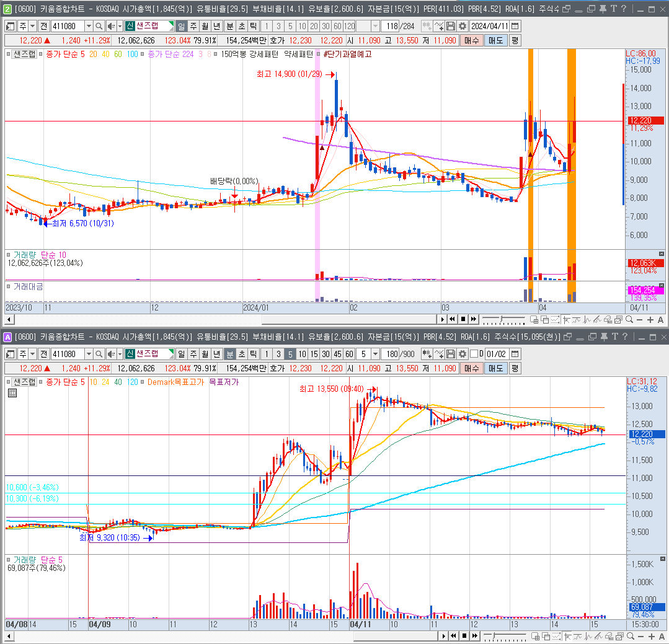Screen dimensions: 669x644
Task: Click the speaker icon in lower chart toolbar
Action: coord(111,354)
